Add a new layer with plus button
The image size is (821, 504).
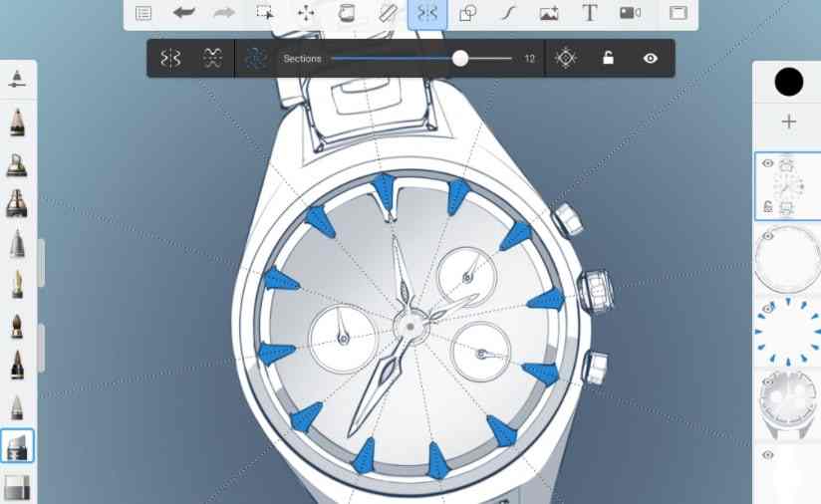(788, 122)
